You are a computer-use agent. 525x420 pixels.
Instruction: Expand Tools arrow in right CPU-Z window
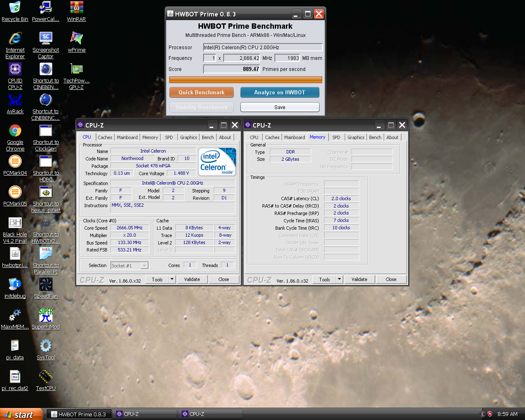[339, 279]
